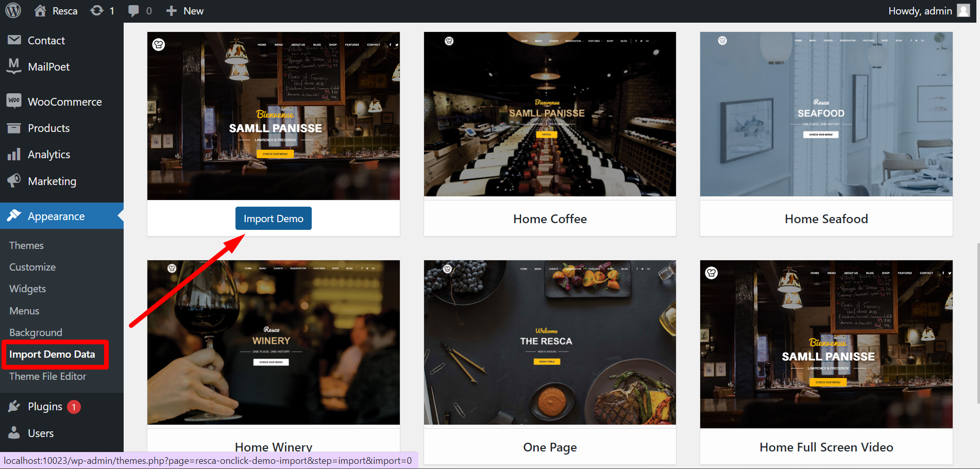Image resolution: width=980 pixels, height=469 pixels.
Task: Select the Home Full Screen Video thumbnail
Action: coord(826,344)
